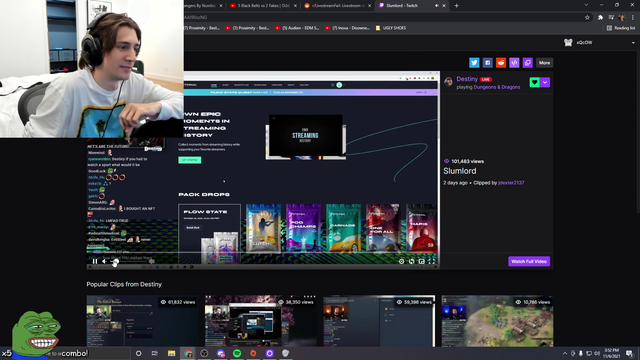Click the clip loop/replay icon in player
This screenshot has height=360, width=640.
(x=411, y=261)
